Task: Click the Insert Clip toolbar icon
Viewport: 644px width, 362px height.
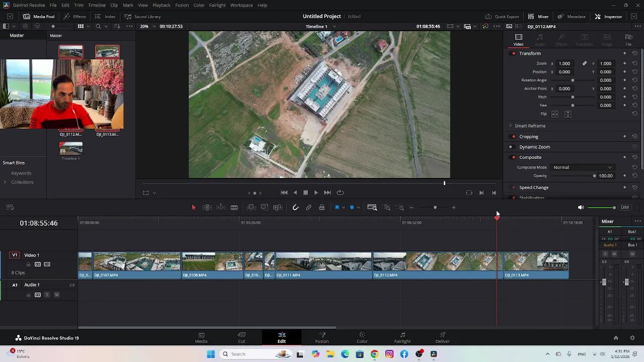Action: tap(251, 208)
